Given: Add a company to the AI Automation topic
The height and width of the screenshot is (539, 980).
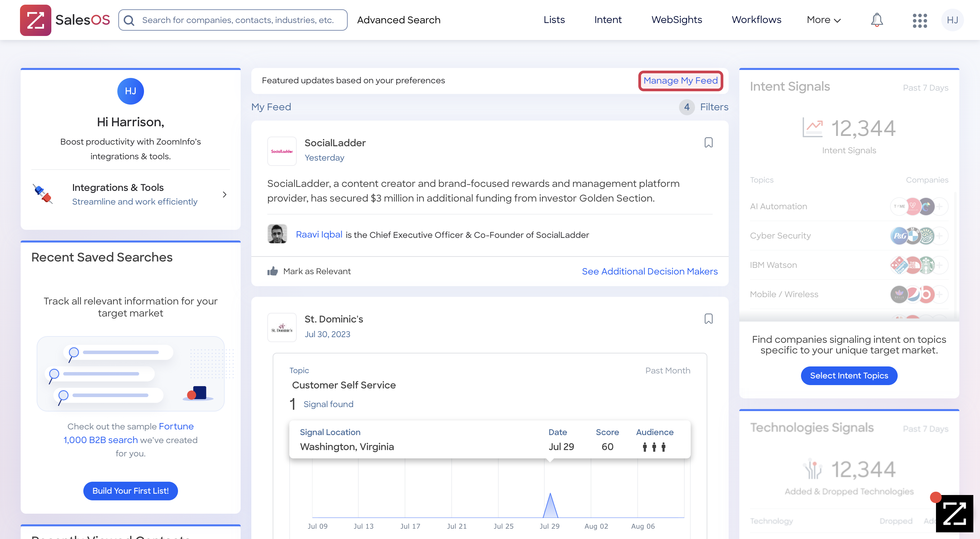Looking at the screenshot, I should 940,207.
